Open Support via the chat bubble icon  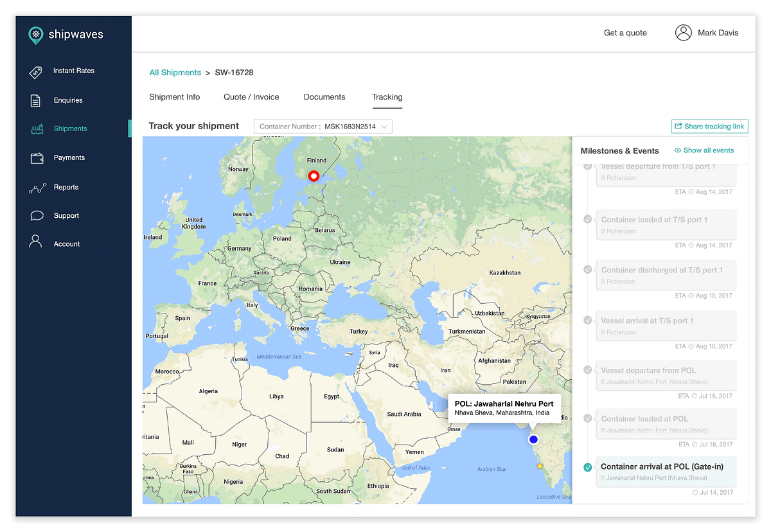(x=37, y=215)
